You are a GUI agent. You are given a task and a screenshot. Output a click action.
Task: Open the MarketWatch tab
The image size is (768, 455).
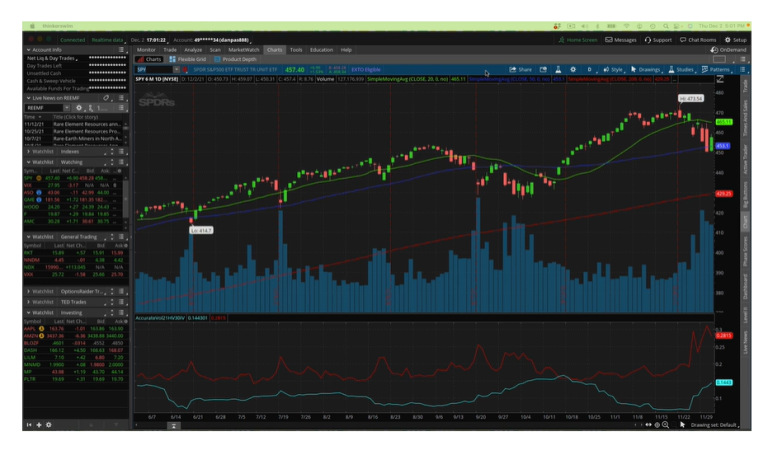point(243,49)
